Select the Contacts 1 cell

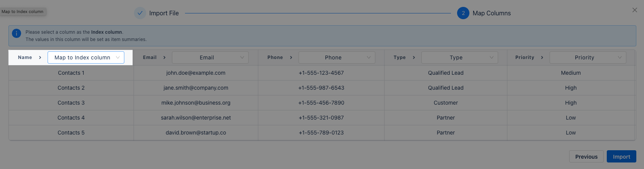point(71,73)
